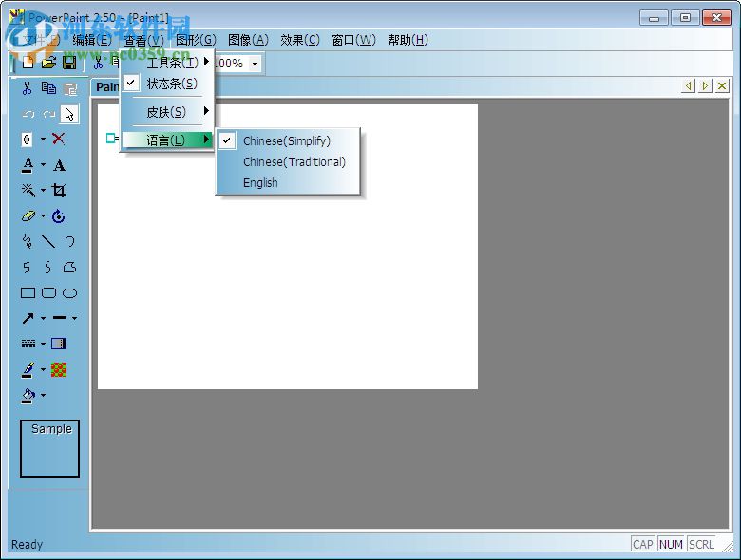Select the paint bucket fill tool
The image size is (741, 560).
click(x=28, y=396)
